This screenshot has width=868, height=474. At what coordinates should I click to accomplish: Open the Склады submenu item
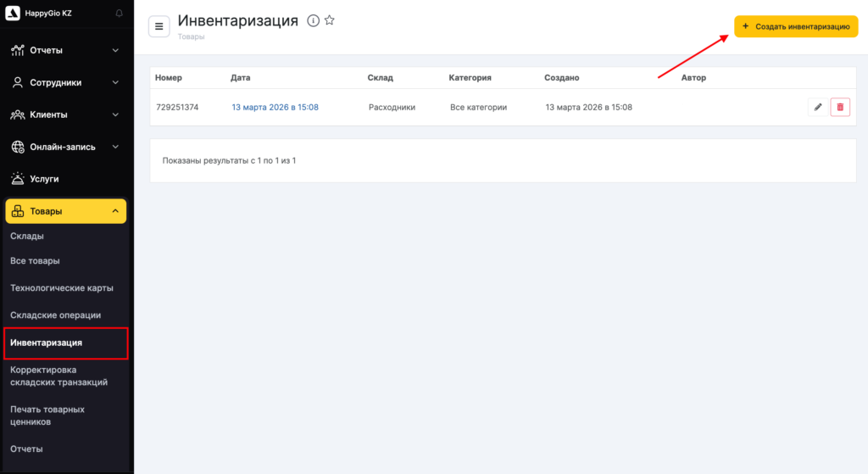pos(27,236)
